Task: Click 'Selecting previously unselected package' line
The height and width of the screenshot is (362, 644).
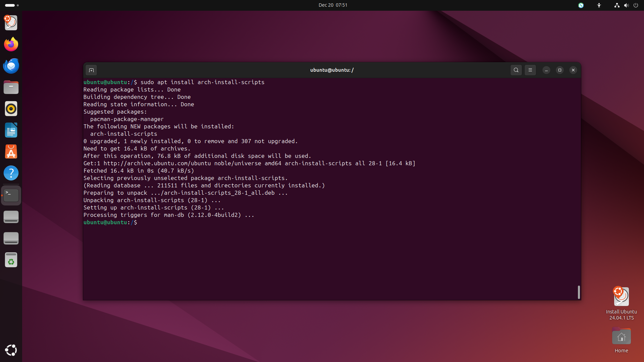Action: [185, 178]
